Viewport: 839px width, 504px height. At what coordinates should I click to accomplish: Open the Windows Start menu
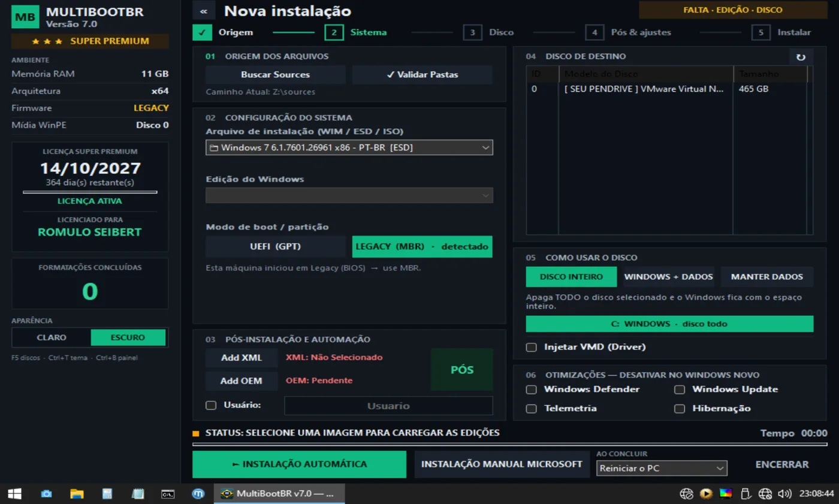point(14,494)
